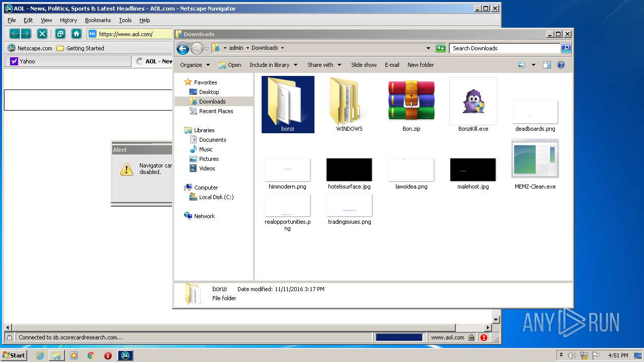
Task: Open the Organize dropdown menu
Action: pos(195,65)
